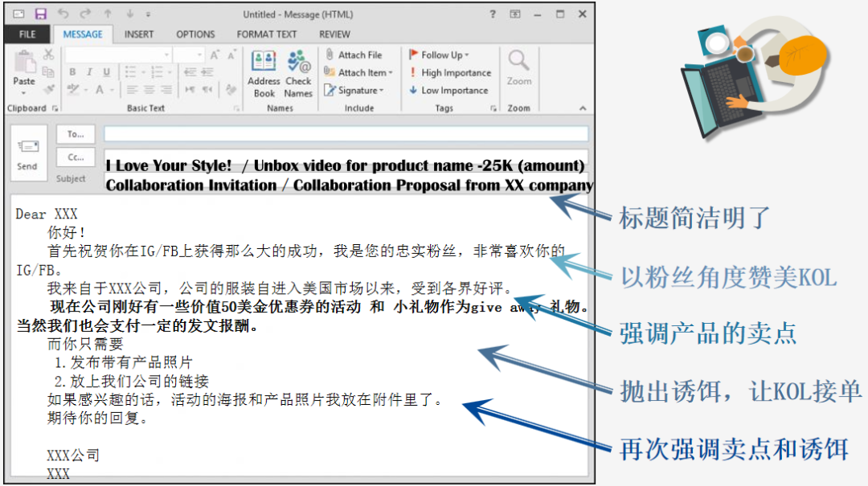
Task: Toggle the Numbering list button
Action: [x=158, y=72]
